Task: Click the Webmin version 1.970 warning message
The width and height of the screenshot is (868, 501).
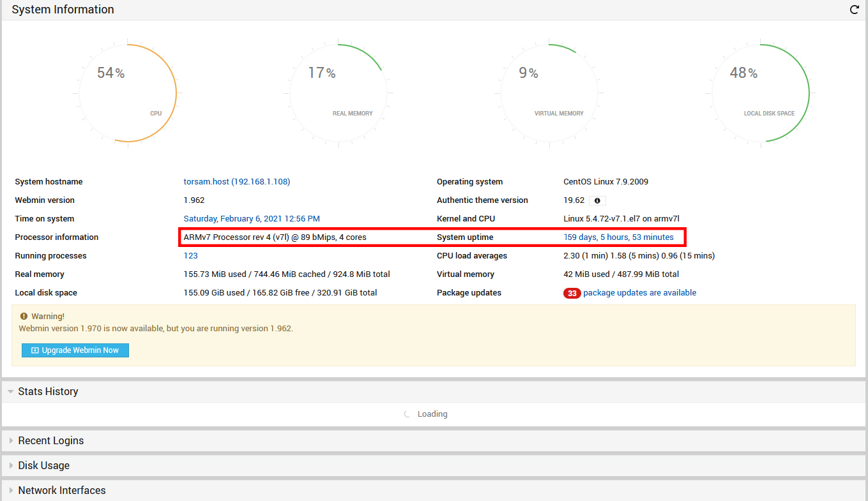Action: (x=156, y=329)
